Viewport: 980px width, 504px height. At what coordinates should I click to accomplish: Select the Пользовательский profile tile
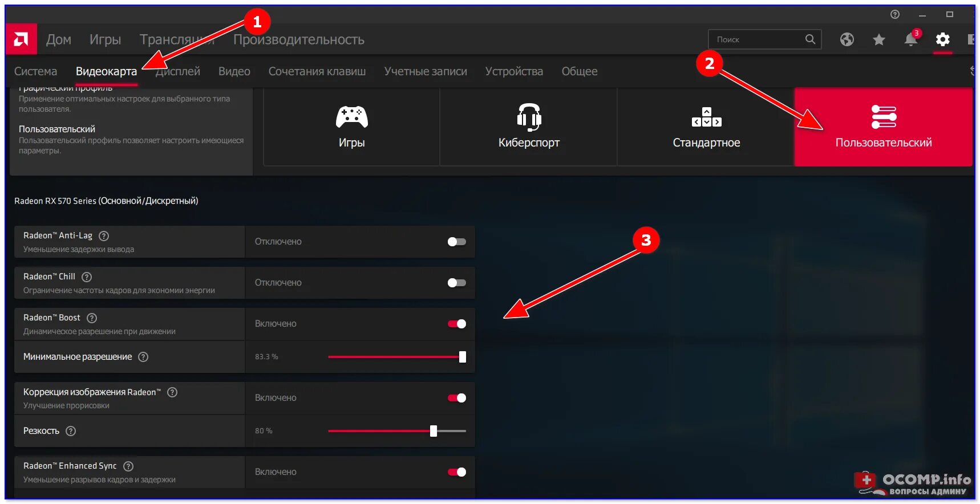click(884, 127)
